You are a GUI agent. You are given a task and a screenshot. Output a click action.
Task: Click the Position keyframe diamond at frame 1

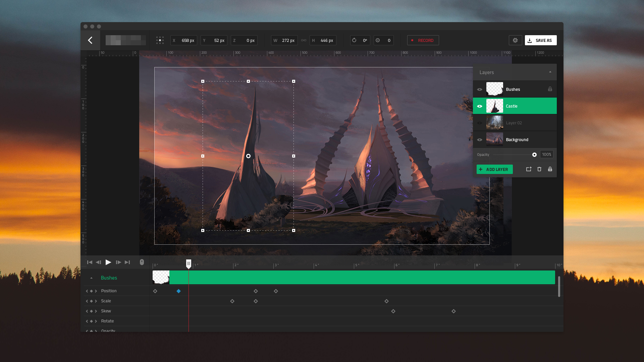pos(179,291)
